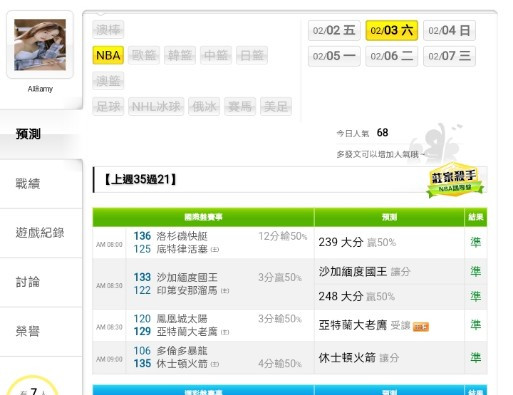Select the NHL冰球 sport filter
This screenshot has height=395, width=513.
pyautogui.click(x=156, y=107)
